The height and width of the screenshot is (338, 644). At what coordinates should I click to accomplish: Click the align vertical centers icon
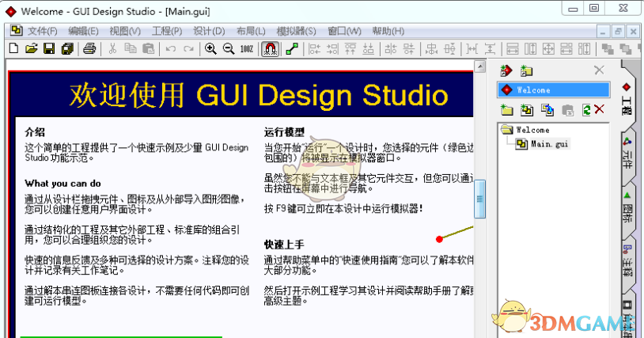391,49
